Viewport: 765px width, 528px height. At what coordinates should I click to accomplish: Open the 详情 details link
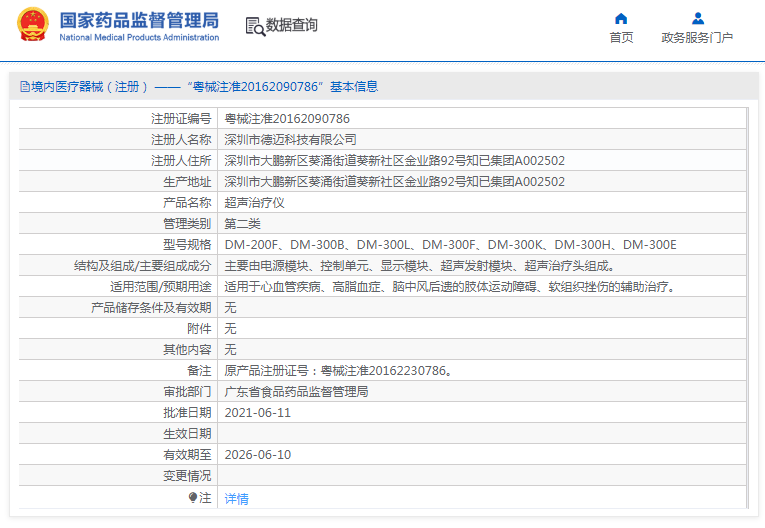pyautogui.click(x=236, y=499)
